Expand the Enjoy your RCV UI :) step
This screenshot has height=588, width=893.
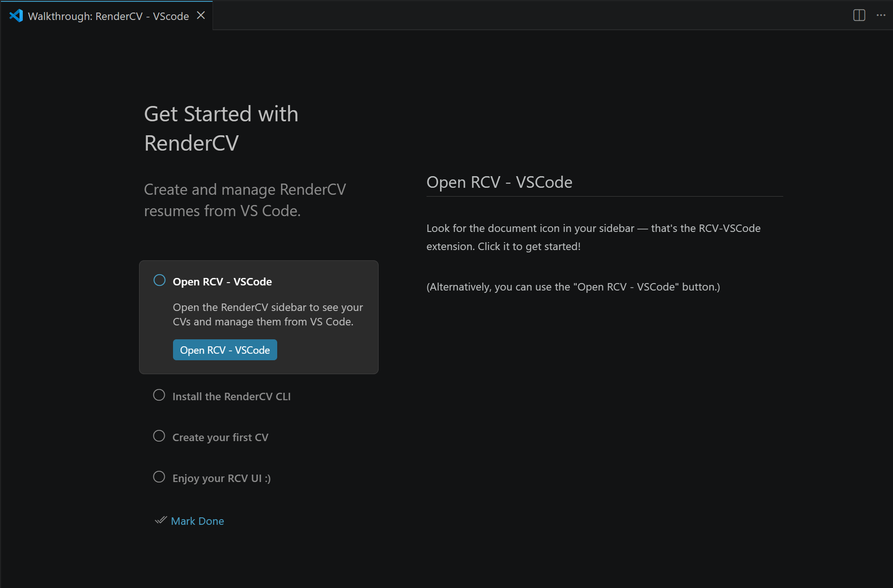pos(221,478)
